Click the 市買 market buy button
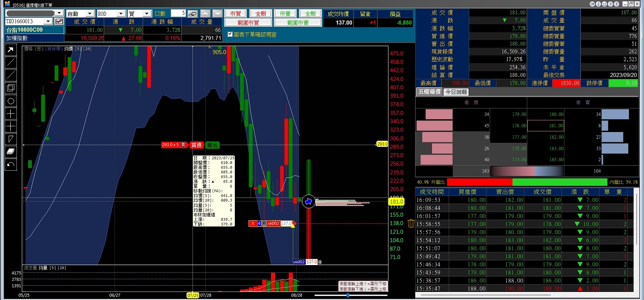The height and width of the screenshot is (300, 644). click(x=235, y=14)
